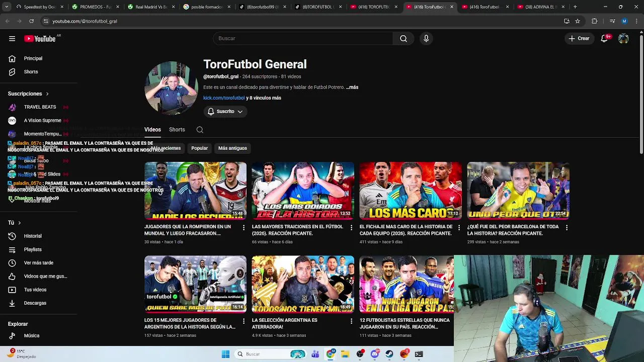Open options menu for LOS 15 MEJORES JUGADORES
This screenshot has width=644, height=362.
click(244, 321)
